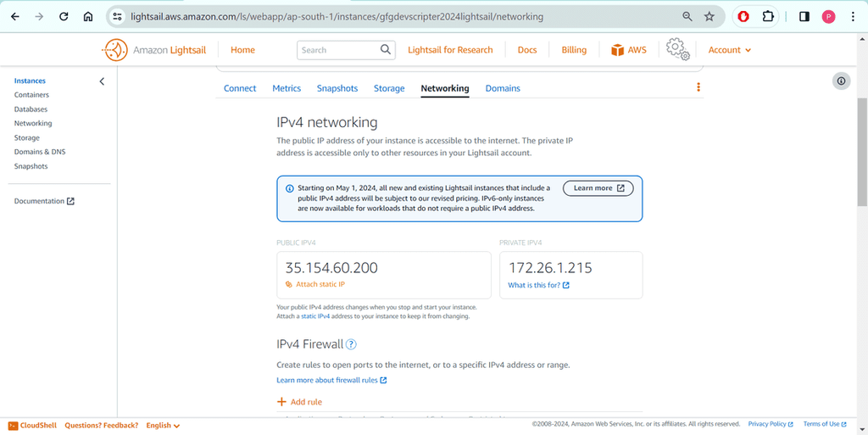The width and height of the screenshot is (868, 435).
Task: Bookmark this page with the star icon
Action: (x=709, y=16)
